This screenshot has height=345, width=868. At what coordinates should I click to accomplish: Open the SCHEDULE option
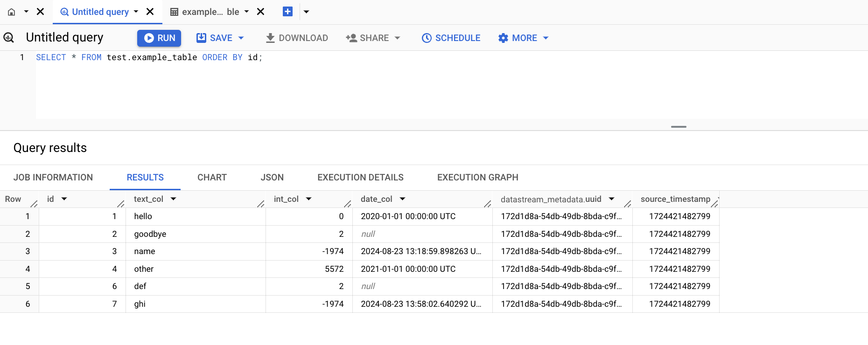tap(451, 38)
